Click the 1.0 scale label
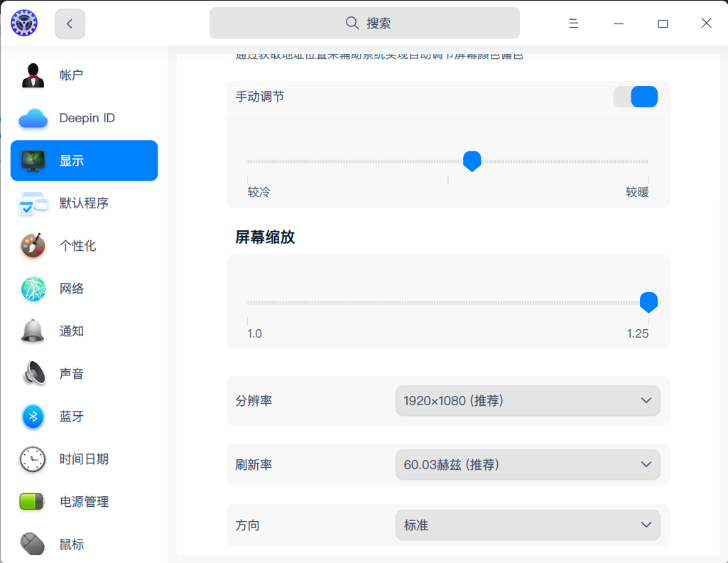 (254, 333)
